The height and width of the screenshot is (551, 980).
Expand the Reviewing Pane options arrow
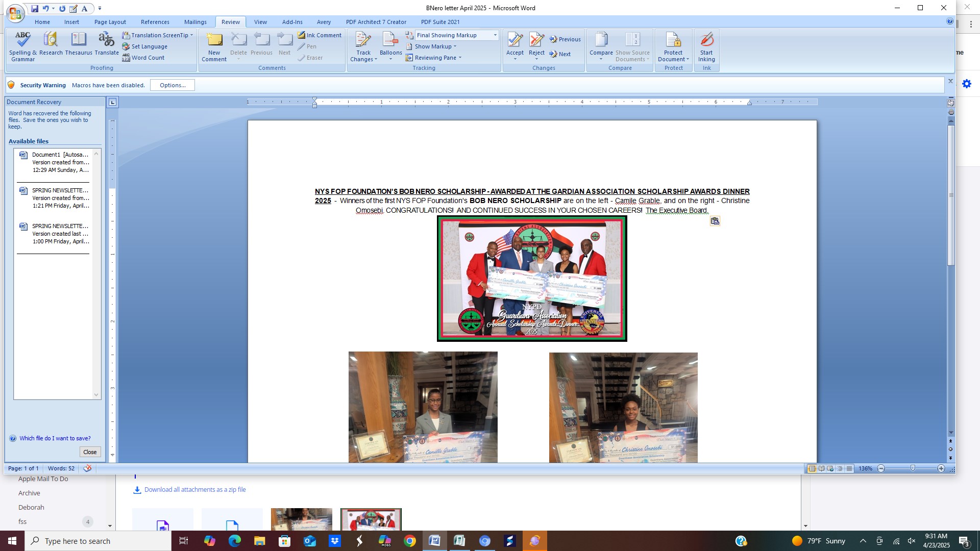460,58
